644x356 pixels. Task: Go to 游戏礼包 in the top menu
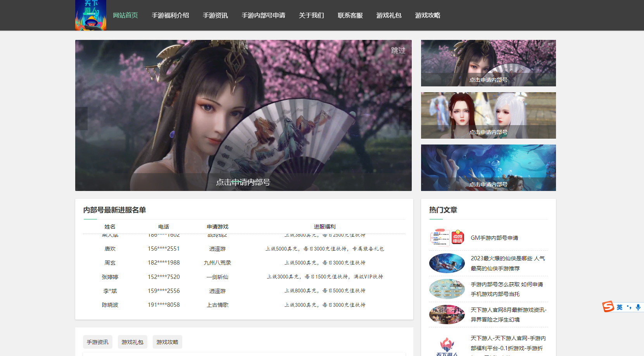(389, 15)
